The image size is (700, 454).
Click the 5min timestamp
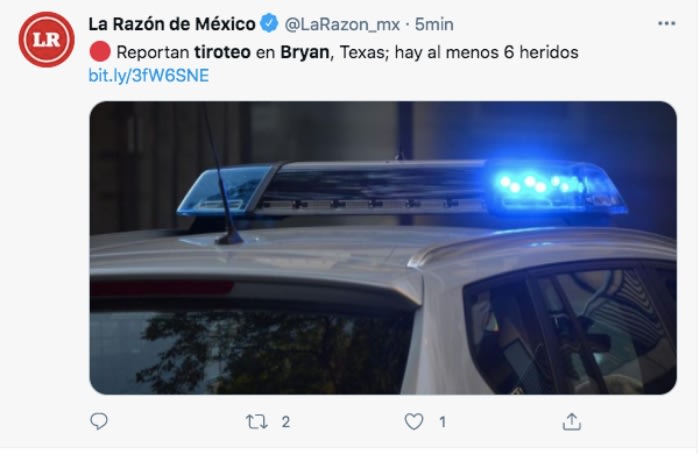[434, 24]
